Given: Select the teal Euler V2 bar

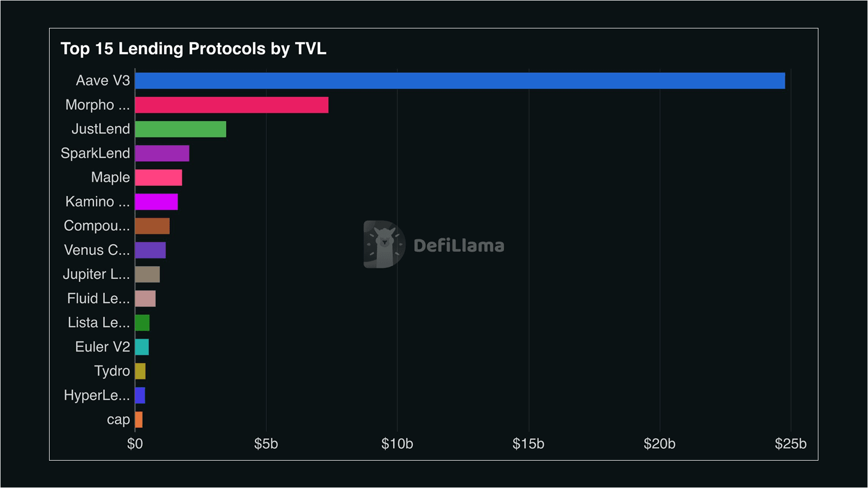Looking at the screenshot, I should pyautogui.click(x=142, y=347).
